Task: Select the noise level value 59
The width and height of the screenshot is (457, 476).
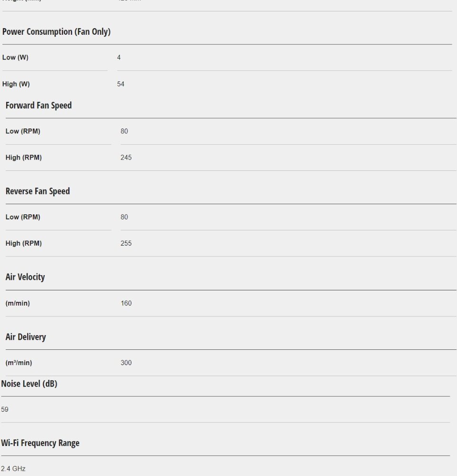Action: [5, 409]
